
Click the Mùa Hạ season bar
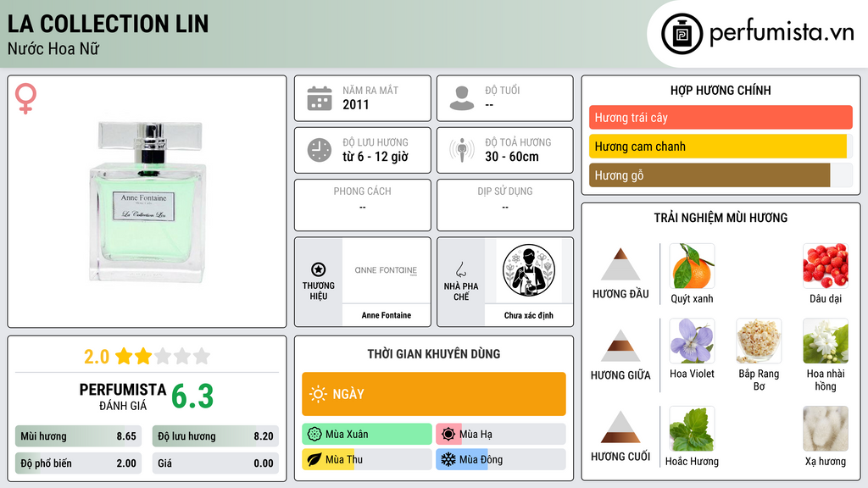pos(501,435)
